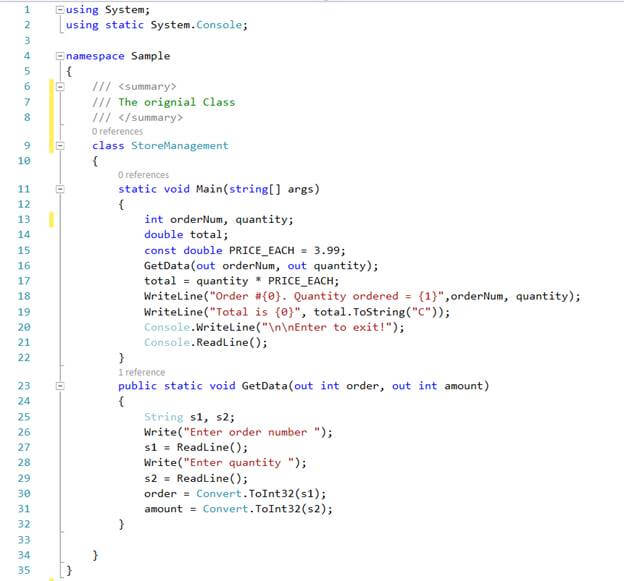Open the '0 references' link above the Main method
Viewport: 624px width, 581px height.
[x=143, y=175]
